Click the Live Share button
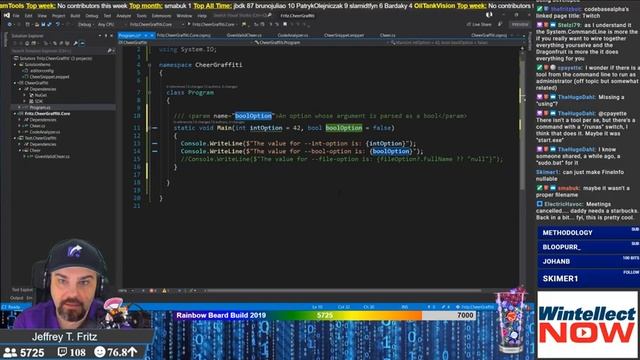This screenshot has height=360, width=640. point(479,24)
